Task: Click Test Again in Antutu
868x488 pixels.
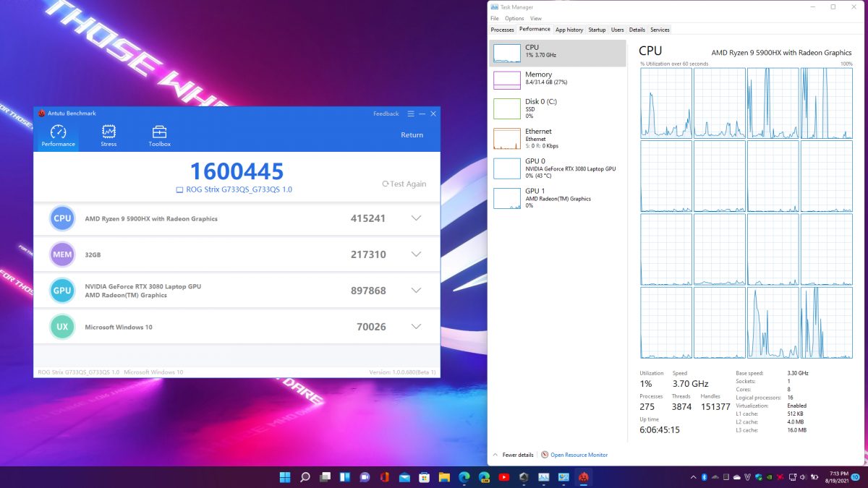Action: point(404,184)
